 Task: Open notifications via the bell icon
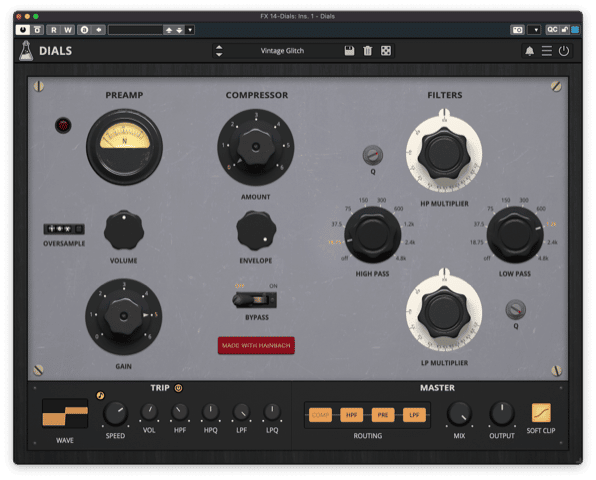coord(529,51)
